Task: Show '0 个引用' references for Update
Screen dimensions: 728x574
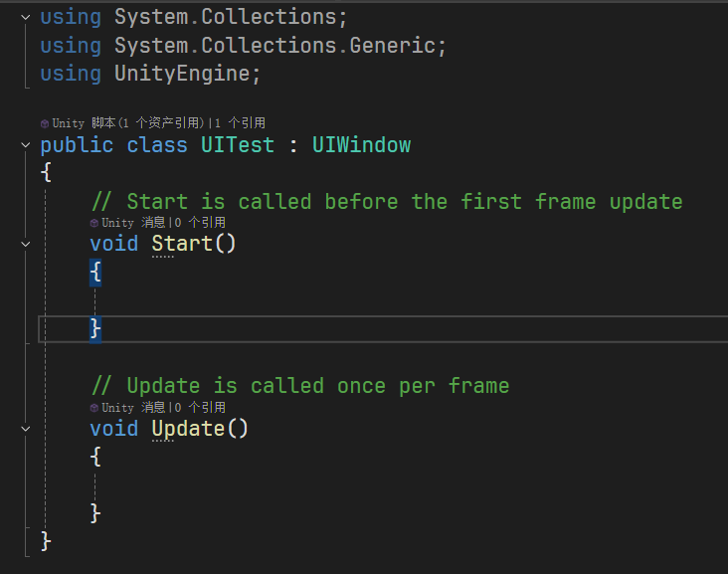Action: (x=199, y=408)
